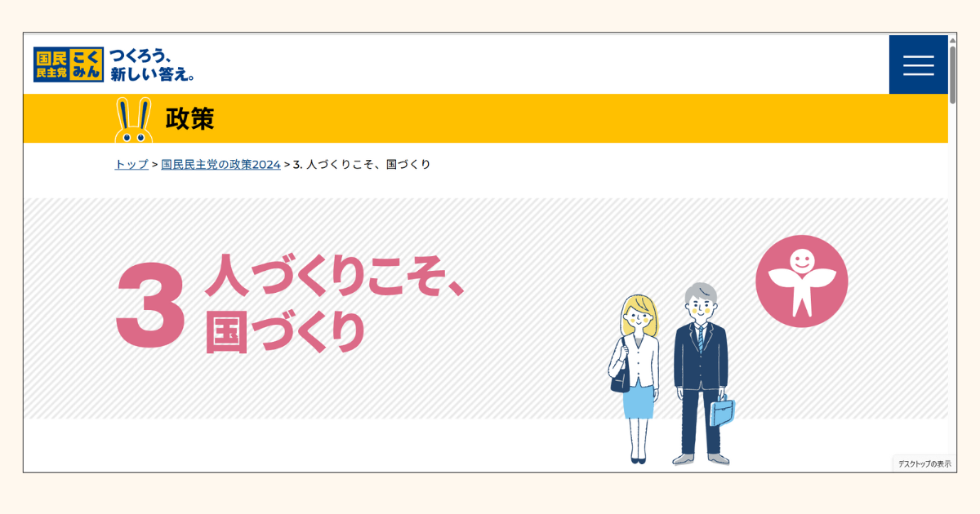
Task: Click the つくろう、新しい答え。 tagline
Action: click(153, 64)
